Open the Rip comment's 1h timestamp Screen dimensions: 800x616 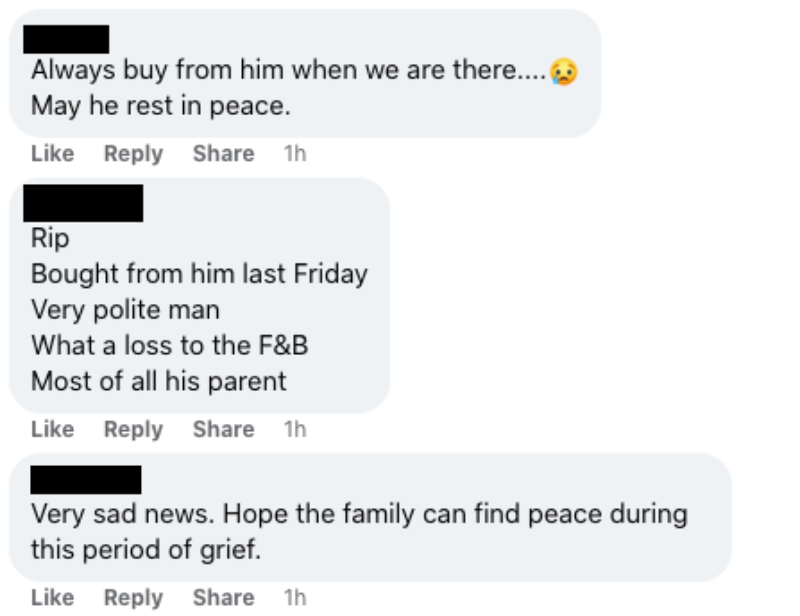point(295,429)
